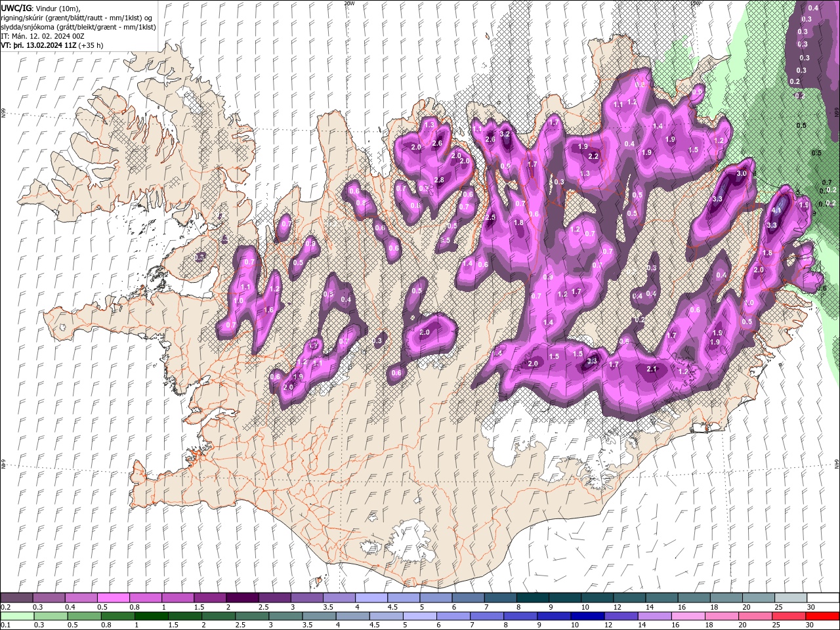Select the darkest purple swatch, 2 in upper legend

(243, 598)
